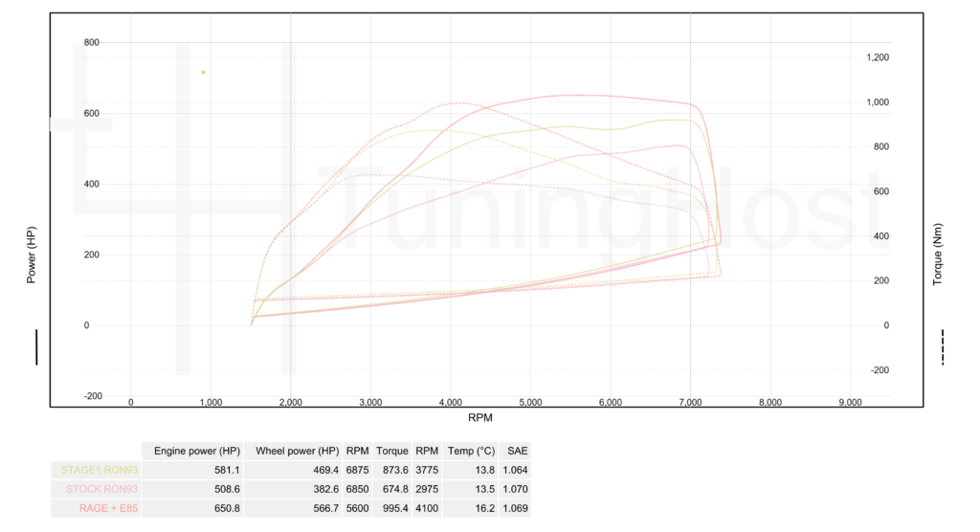The image size is (980, 532).
Task: Click the Engine power (HP) column header
Action: [192, 450]
